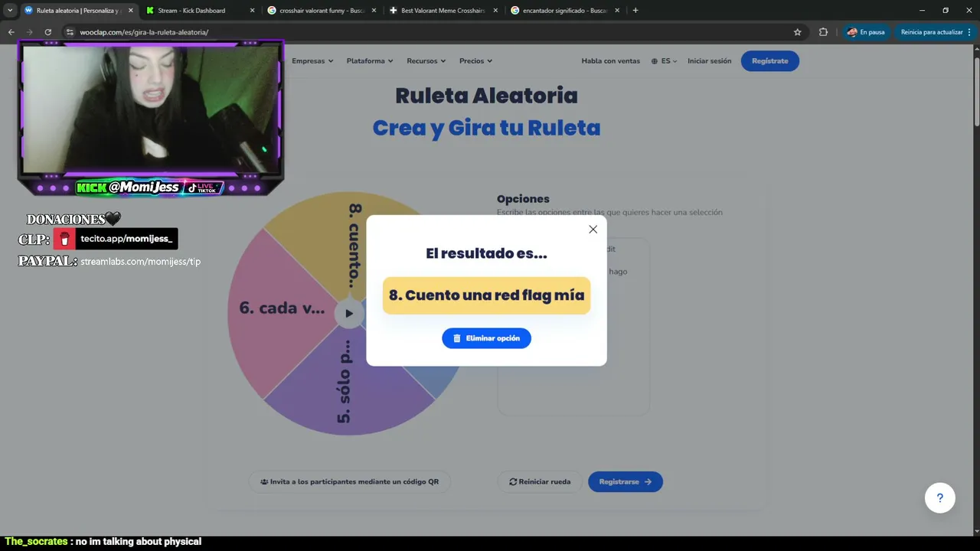Close the encantador significado tab

tap(617, 11)
